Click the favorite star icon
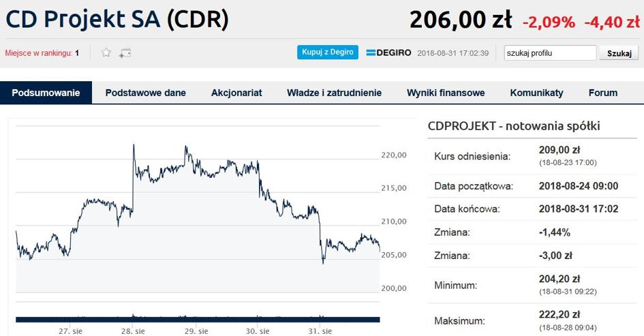Screen dimensions: 644x336 [106, 52]
